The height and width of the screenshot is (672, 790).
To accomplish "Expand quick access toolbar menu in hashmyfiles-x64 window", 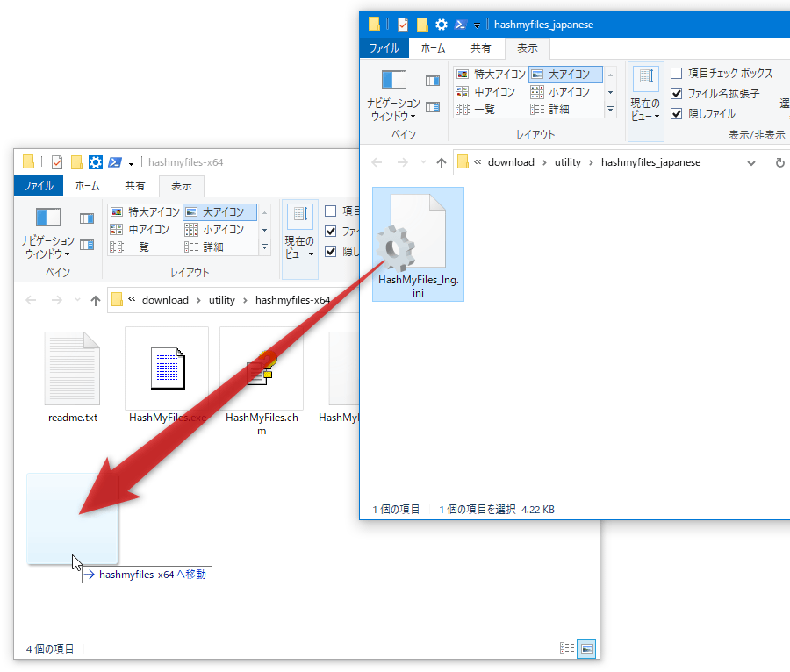I will tap(131, 163).
